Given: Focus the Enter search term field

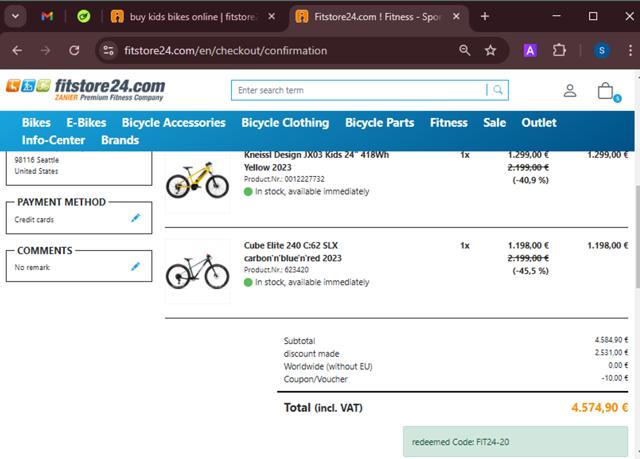Looking at the screenshot, I should [x=359, y=90].
